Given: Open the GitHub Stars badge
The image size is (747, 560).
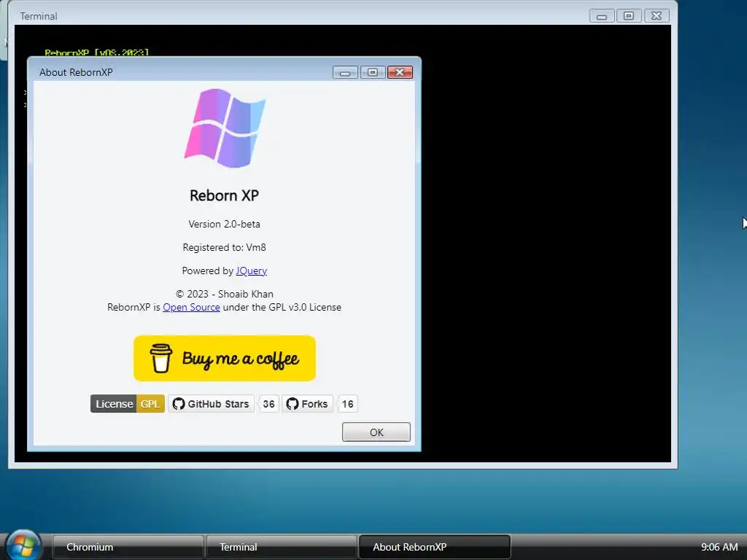Looking at the screenshot, I should click(x=211, y=404).
